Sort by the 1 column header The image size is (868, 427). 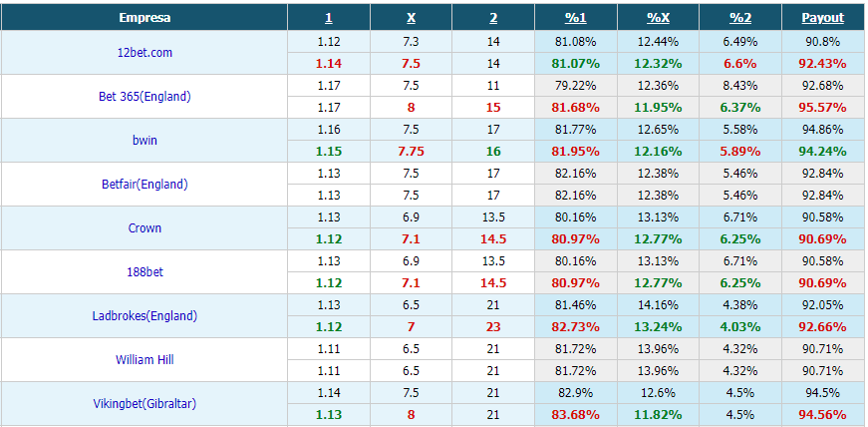(x=329, y=18)
